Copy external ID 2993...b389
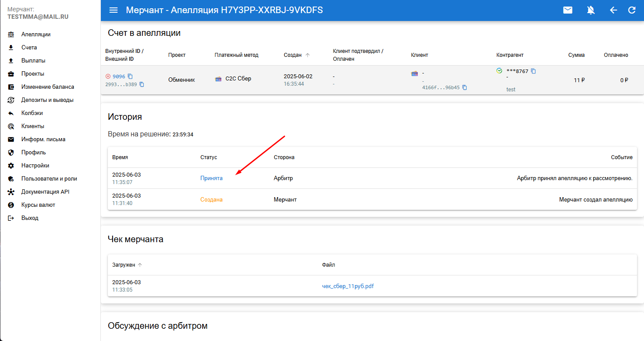The width and height of the screenshot is (644, 341). tap(141, 84)
